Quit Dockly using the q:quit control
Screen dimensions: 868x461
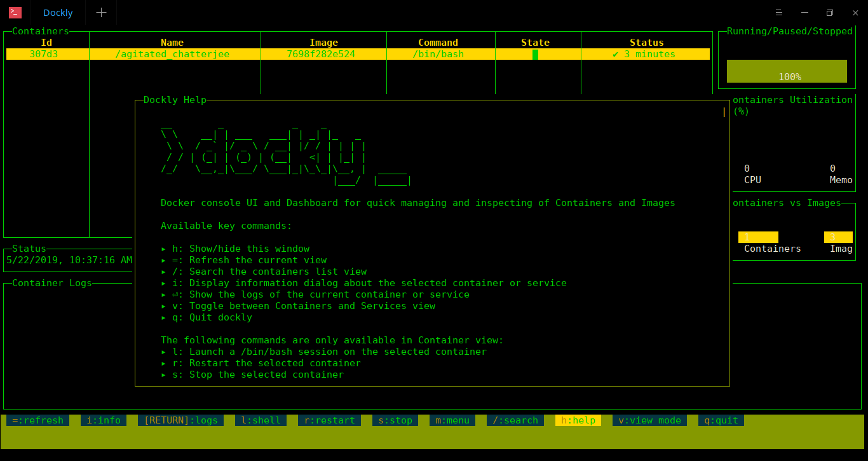tap(721, 420)
